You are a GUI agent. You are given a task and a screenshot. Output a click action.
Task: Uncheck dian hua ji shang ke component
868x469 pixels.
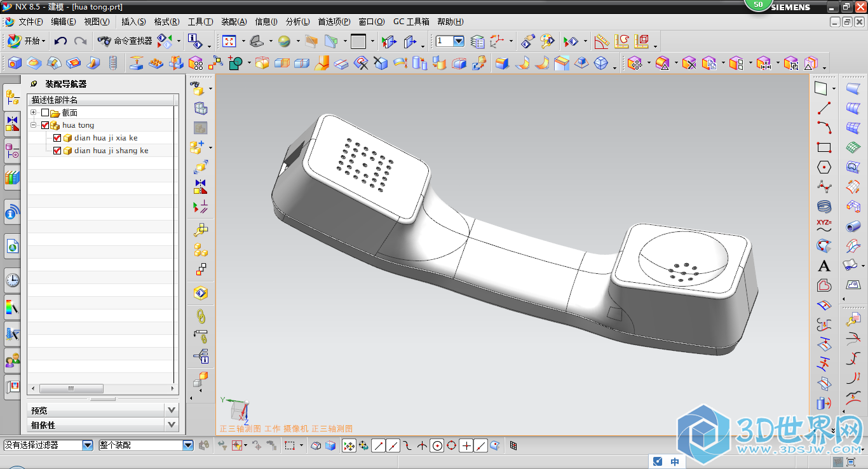pyautogui.click(x=57, y=151)
